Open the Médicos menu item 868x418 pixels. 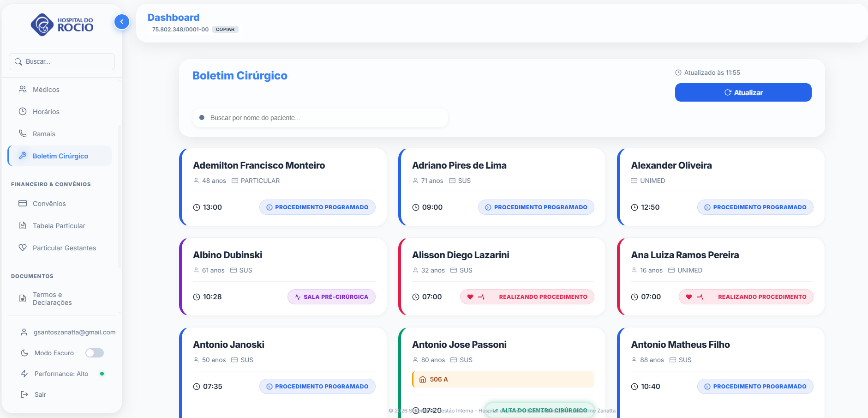pos(46,90)
